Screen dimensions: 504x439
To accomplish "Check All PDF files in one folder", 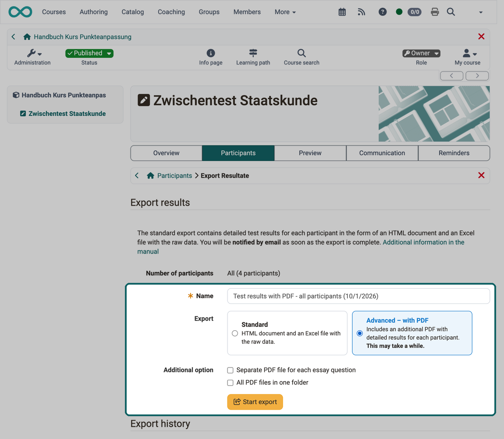I will click(230, 383).
